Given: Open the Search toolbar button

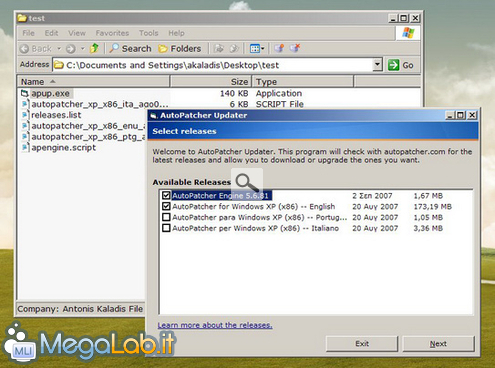Looking at the screenshot, I should pyautogui.click(x=130, y=49).
